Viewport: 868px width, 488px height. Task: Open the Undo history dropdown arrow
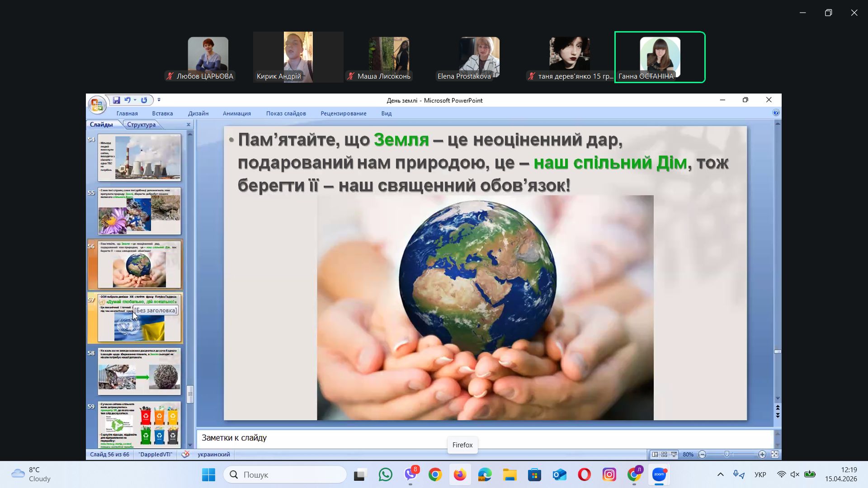(x=135, y=100)
